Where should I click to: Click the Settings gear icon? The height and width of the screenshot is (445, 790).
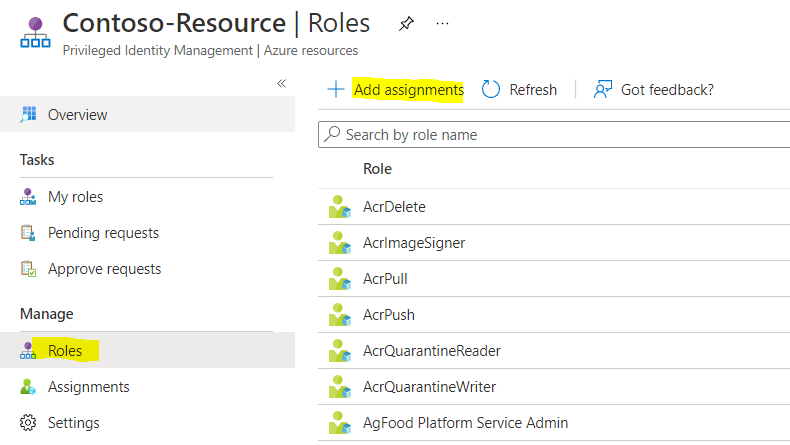tap(28, 423)
